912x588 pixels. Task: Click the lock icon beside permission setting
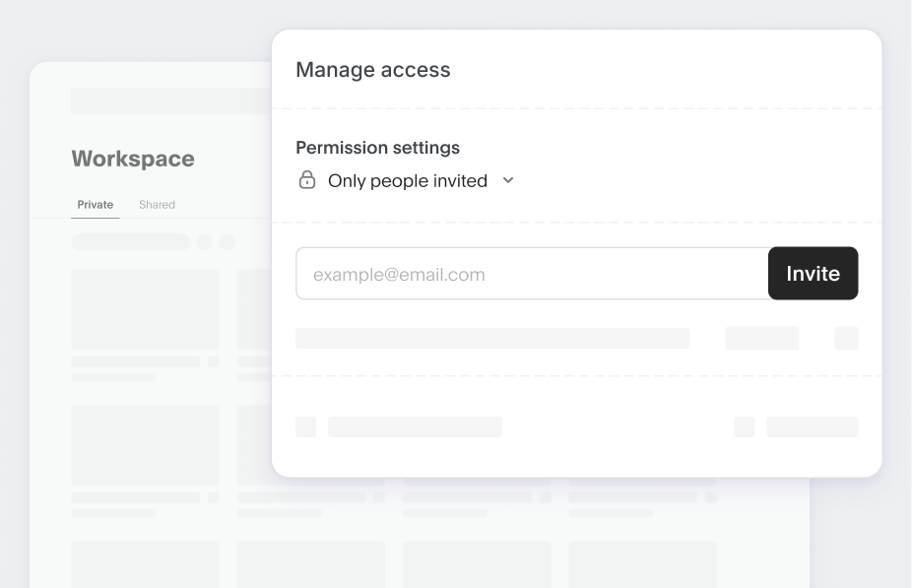tap(305, 180)
